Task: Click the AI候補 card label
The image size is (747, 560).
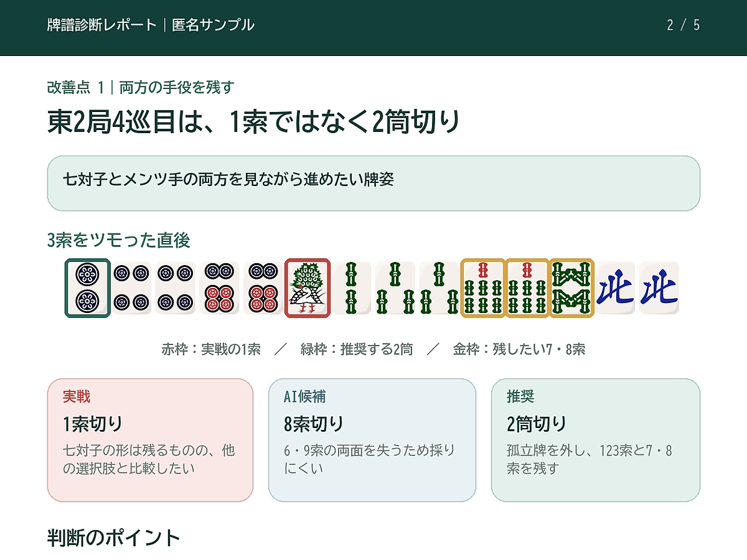Action: click(305, 396)
